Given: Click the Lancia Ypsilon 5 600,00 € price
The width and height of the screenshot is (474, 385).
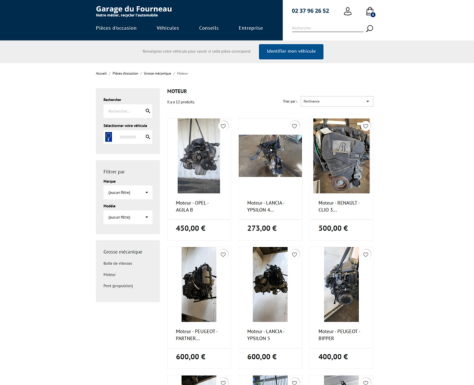Looking at the screenshot, I should coord(262,357).
